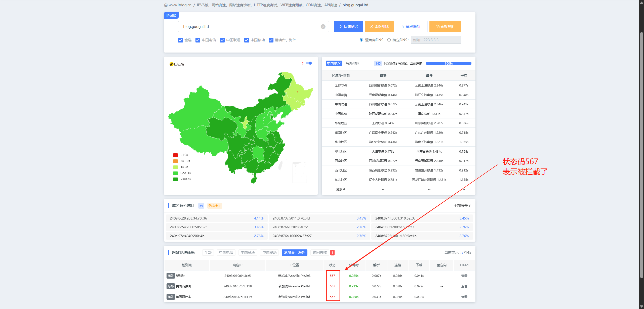Expand all via 全部展开

462,206
